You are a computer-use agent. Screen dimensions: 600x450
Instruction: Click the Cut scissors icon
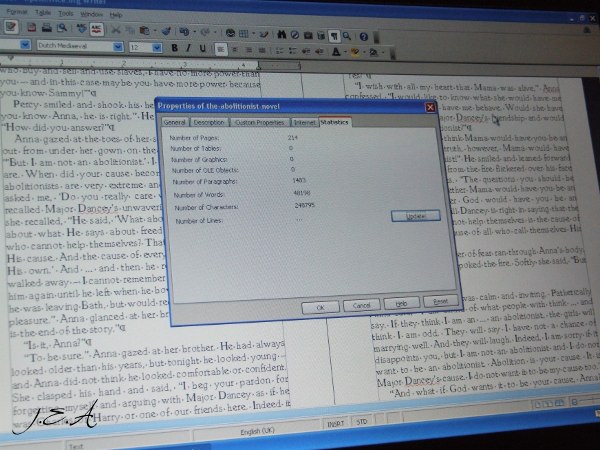click(x=115, y=30)
